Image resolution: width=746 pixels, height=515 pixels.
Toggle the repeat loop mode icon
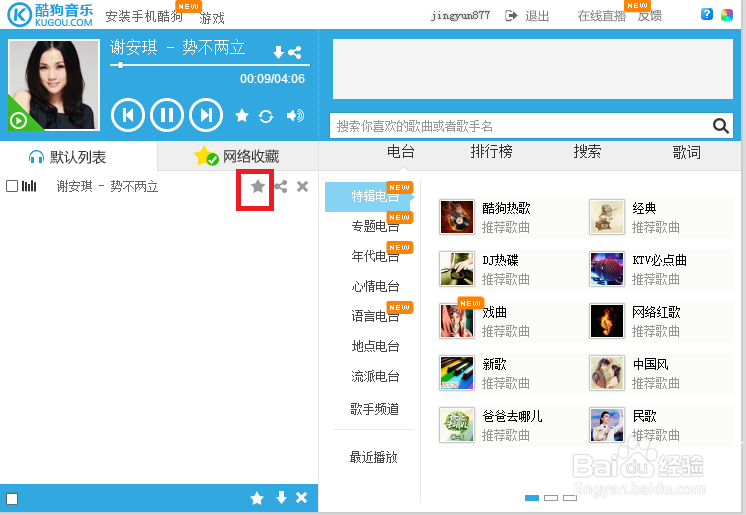coord(265,116)
